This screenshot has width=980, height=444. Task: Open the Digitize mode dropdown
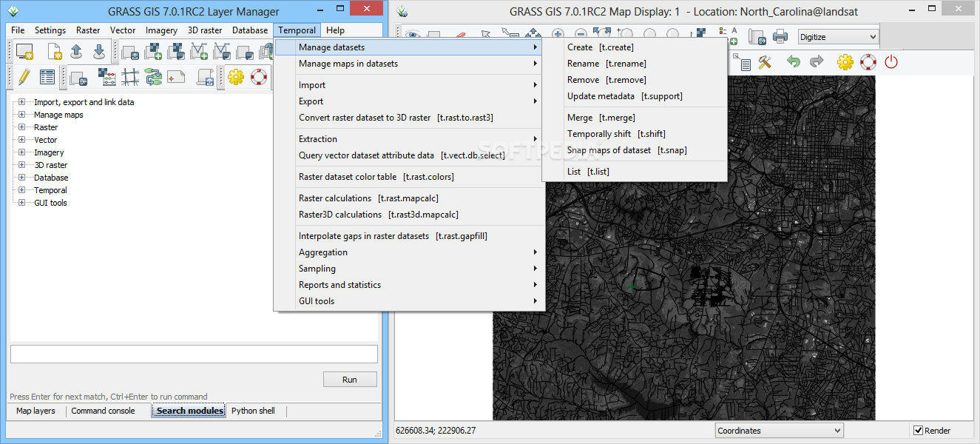point(838,37)
